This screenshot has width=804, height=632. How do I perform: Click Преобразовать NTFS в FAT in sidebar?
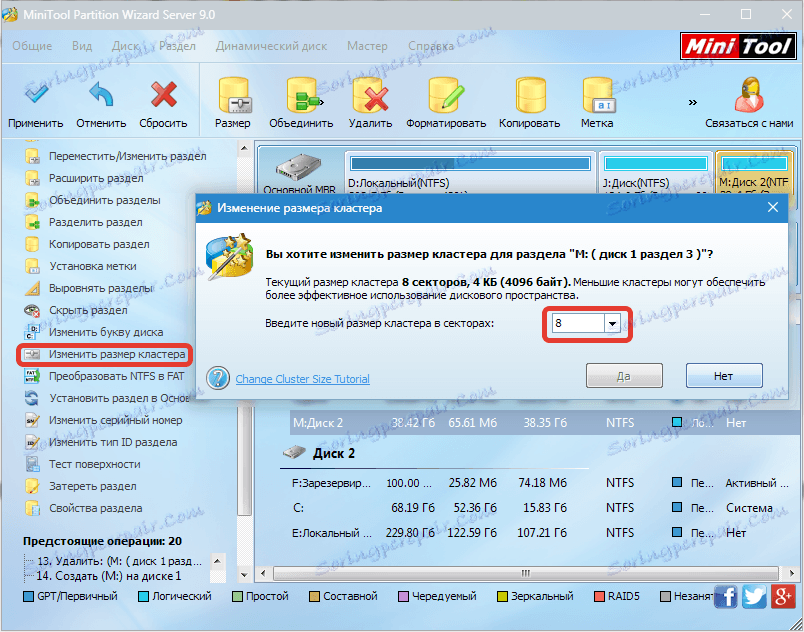104,377
